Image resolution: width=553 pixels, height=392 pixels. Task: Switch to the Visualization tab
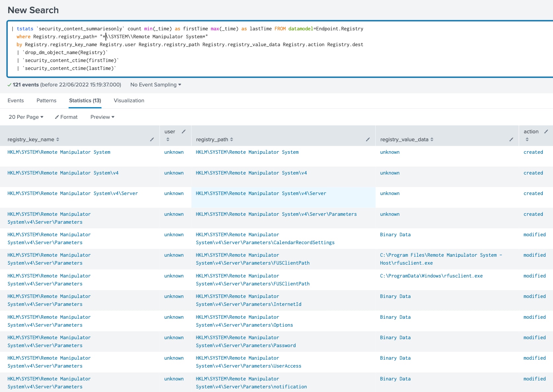tap(129, 101)
